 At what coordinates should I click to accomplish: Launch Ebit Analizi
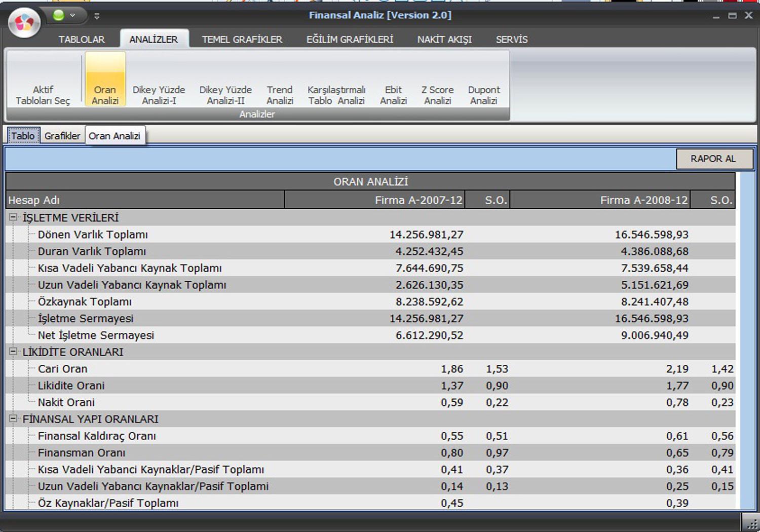(393, 80)
